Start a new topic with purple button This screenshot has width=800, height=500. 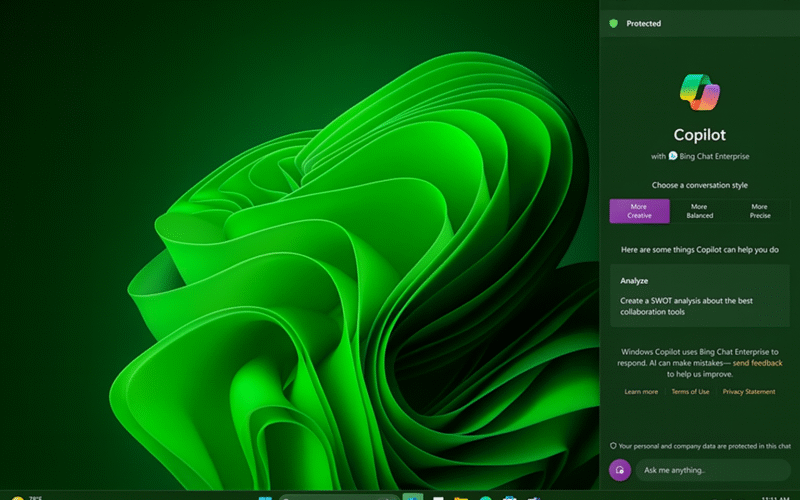(620, 469)
